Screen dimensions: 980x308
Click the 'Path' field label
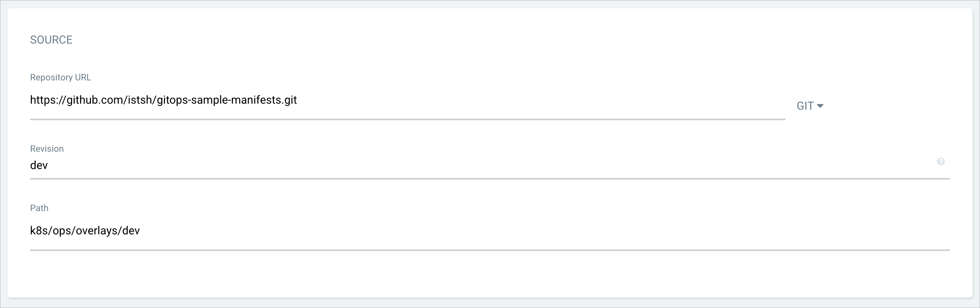[39, 208]
